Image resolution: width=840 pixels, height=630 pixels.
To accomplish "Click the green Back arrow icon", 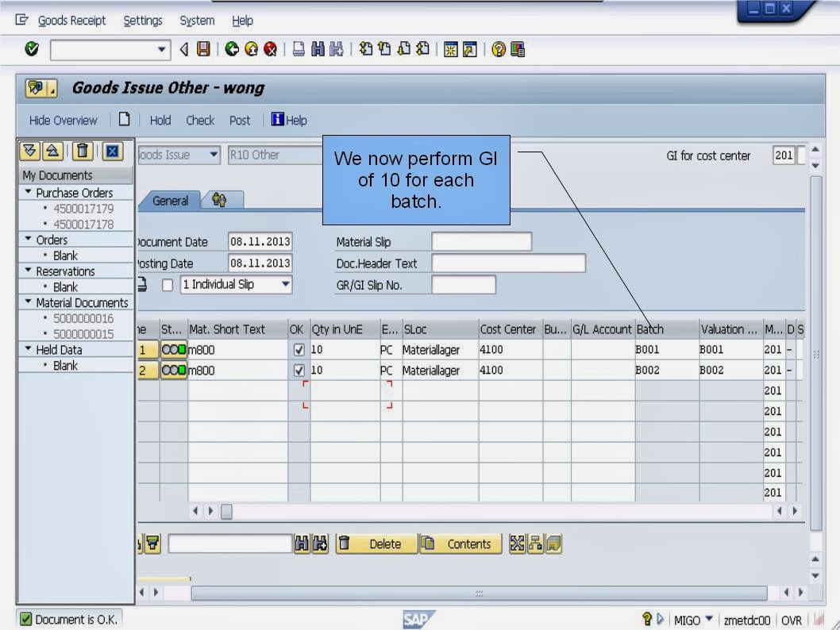I will coord(232,49).
